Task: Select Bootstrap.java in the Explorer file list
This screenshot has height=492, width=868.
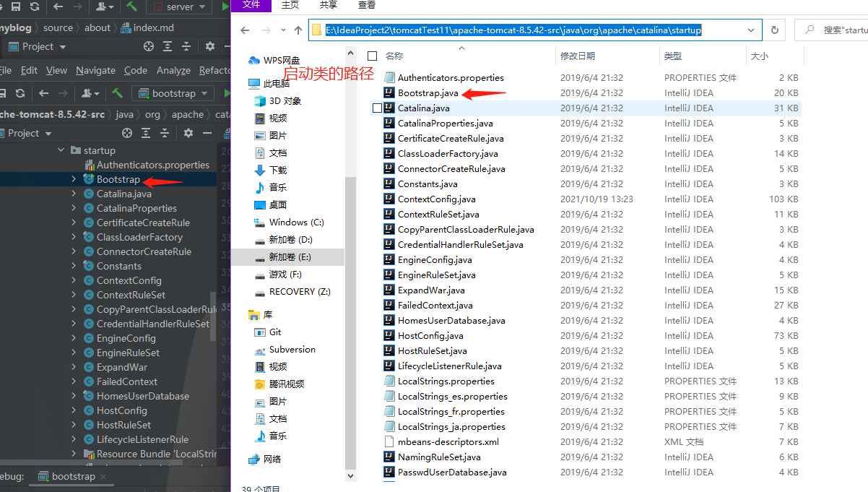Action: point(428,93)
